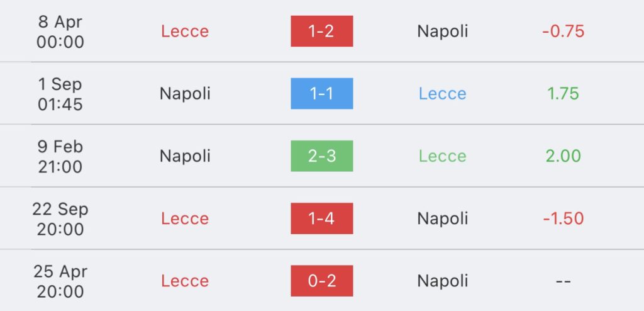The image size is (644, 311).
Task: Click Napoli in the 8 Apr match
Action: click(442, 31)
